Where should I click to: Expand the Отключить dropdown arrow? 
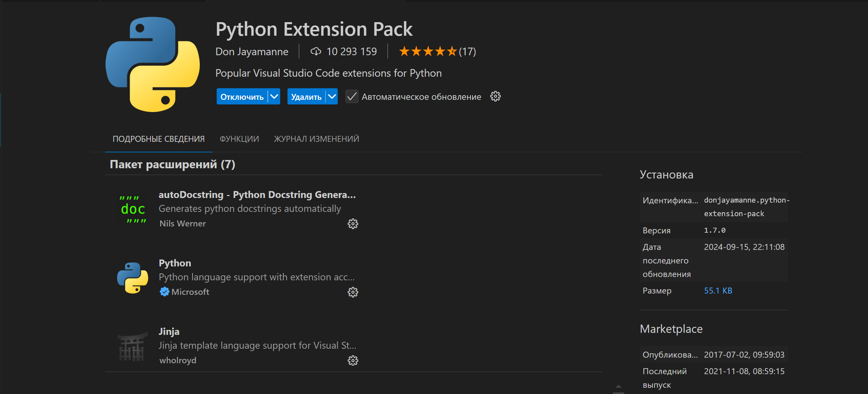pos(274,97)
